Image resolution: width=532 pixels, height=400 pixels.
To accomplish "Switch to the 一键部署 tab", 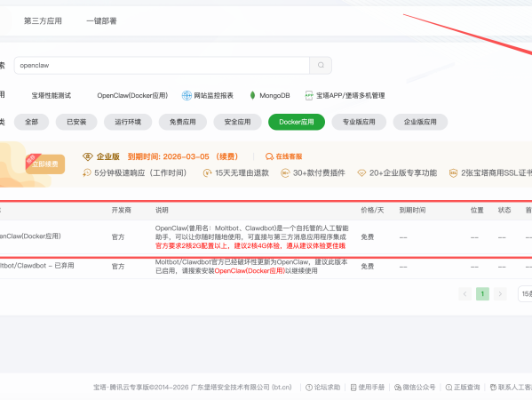I will (101, 21).
